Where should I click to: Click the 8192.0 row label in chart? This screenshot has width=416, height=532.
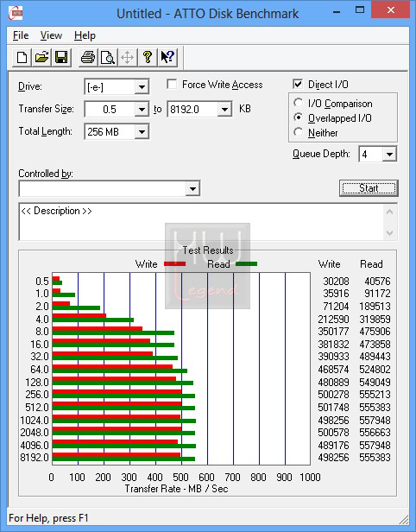pos(35,458)
